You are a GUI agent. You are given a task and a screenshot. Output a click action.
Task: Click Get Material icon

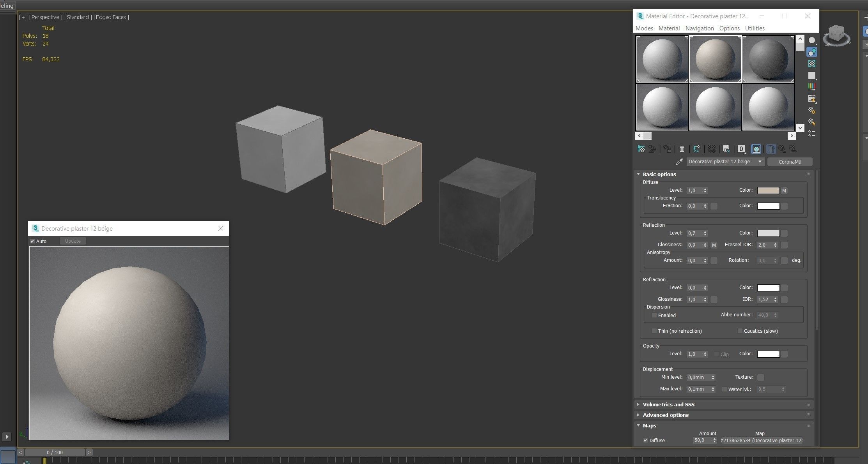[641, 149]
